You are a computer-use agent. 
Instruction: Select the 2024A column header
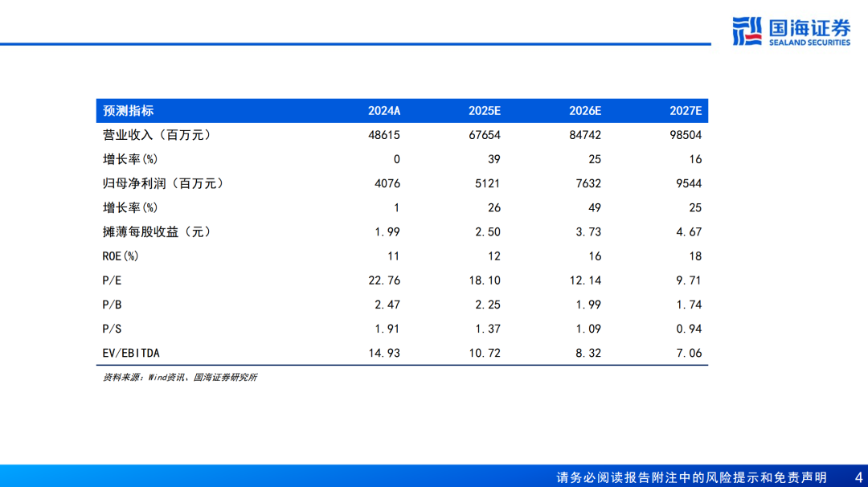(x=384, y=111)
